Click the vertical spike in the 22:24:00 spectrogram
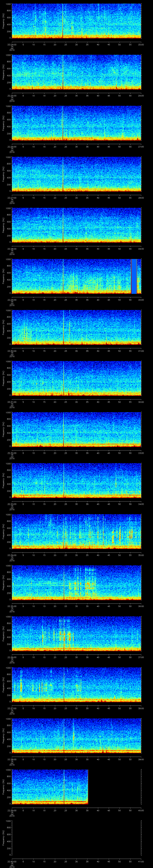The image size is (153, 868). coord(63,20)
